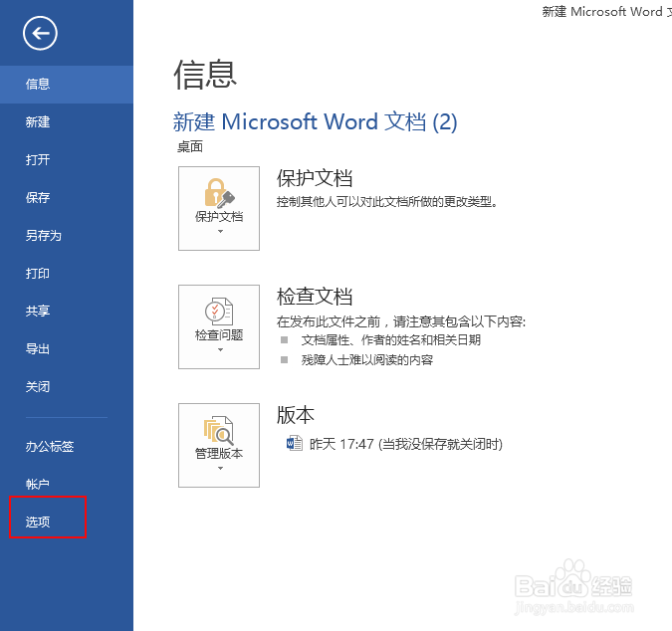Click the large 信息 page heading
The width and height of the screenshot is (672, 631).
click(x=205, y=75)
